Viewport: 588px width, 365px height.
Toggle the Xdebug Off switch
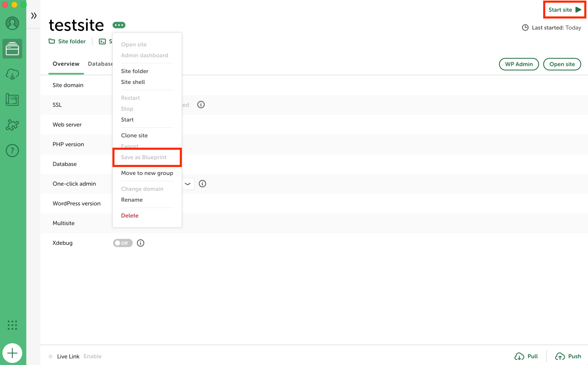coord(123,243)
